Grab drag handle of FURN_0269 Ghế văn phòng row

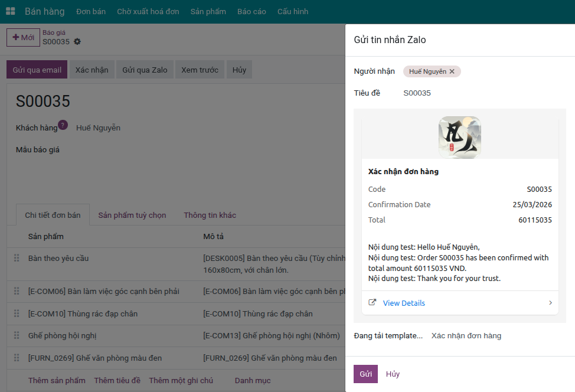tap(17, 358)
